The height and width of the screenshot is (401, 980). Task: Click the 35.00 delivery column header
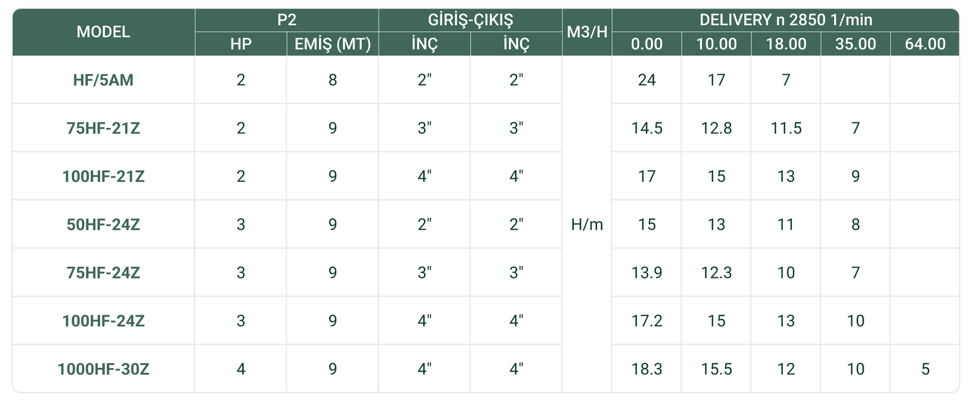pyautogui.click(x=855, y=44)
